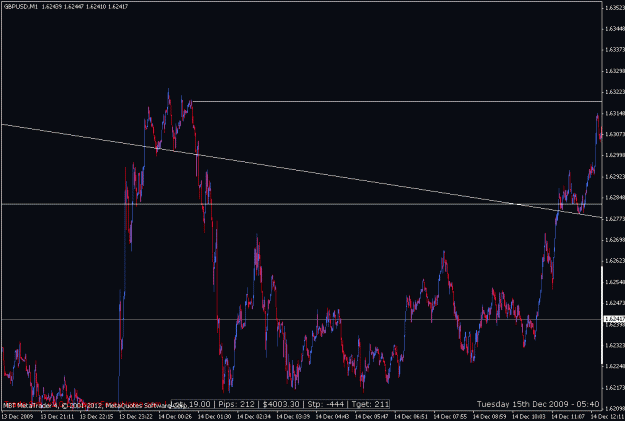Click the 1.6277 price scale label
The image size is (625, 421).
[615, 218]
